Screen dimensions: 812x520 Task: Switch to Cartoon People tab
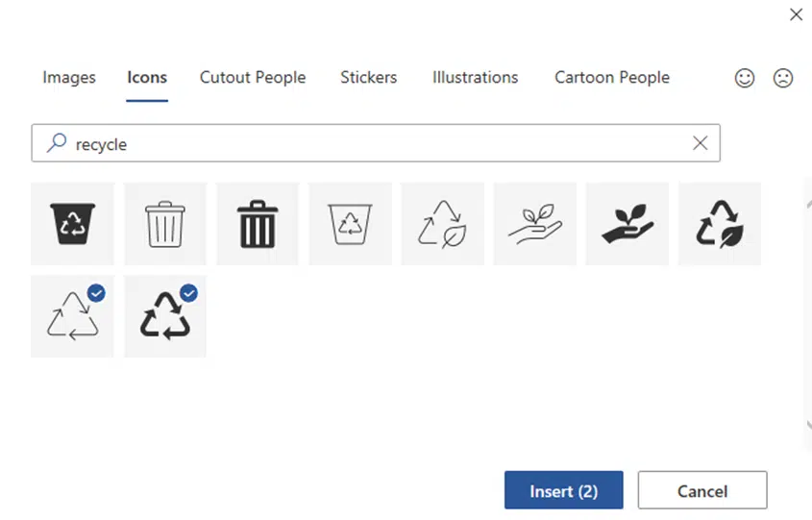click(x=612, y=77)
